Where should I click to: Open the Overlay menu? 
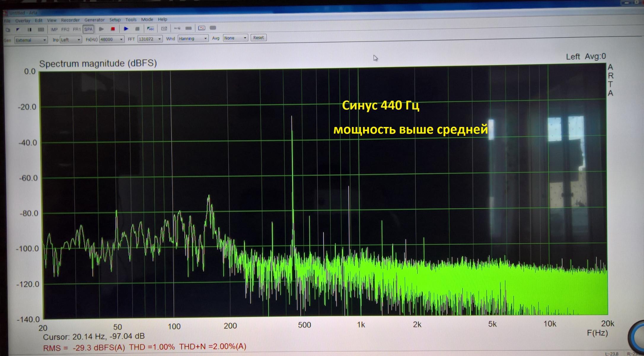pos(23,20)
